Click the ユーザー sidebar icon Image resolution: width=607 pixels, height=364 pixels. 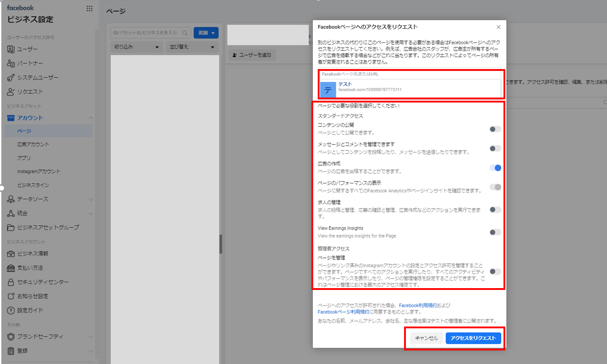pos(11,49)
